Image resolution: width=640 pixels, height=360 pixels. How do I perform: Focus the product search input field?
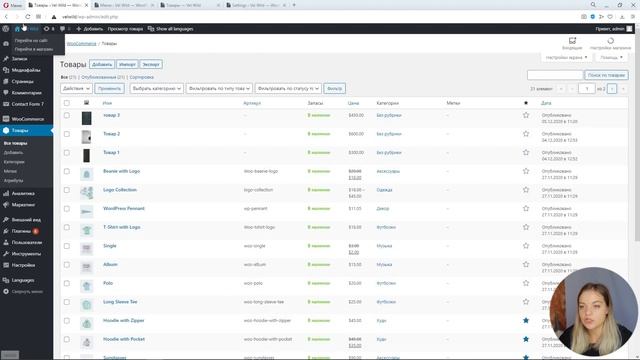tap(555, 75)
